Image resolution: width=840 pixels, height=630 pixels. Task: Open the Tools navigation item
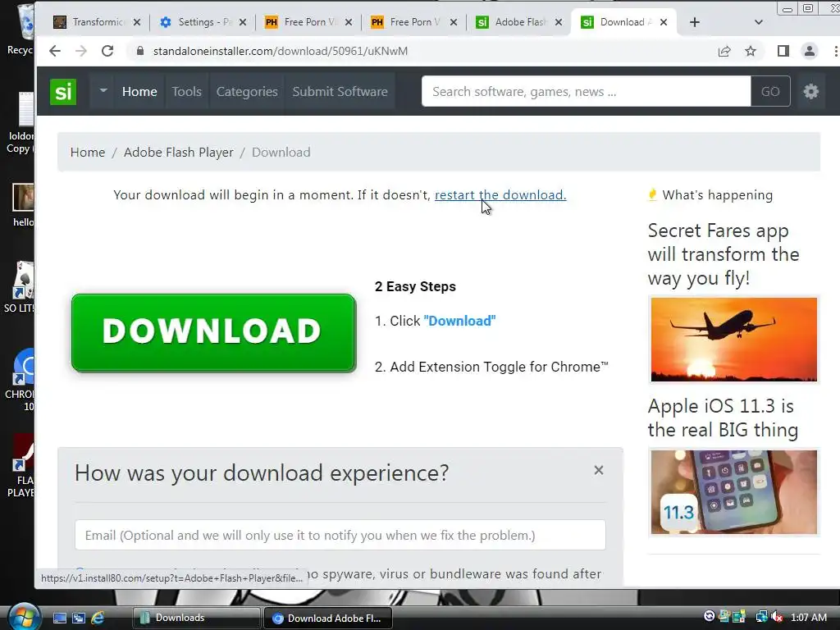186,92
